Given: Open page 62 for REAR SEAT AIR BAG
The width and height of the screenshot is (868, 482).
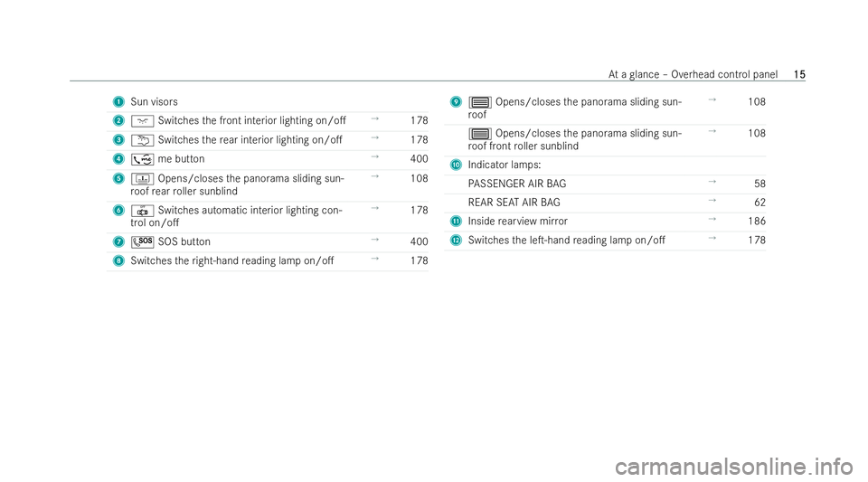Looking at the screenshot, I should 759,203.
